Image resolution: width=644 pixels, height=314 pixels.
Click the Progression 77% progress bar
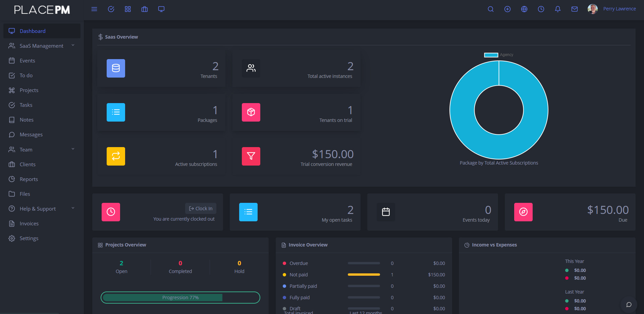[180, 298]
